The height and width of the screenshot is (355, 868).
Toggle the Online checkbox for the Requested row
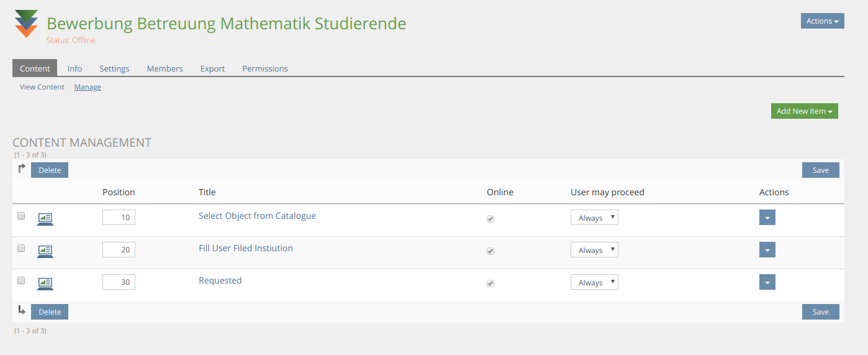point(491,284)
